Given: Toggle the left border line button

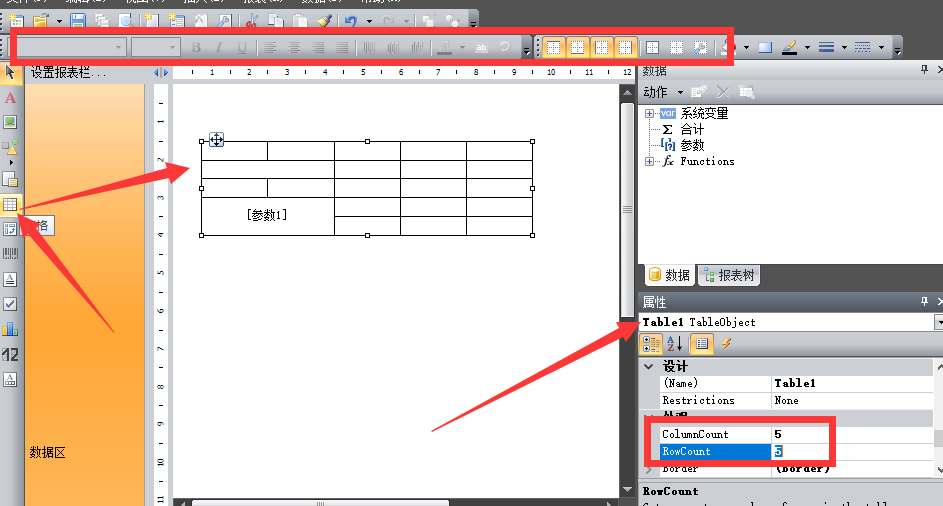Looking at the screenshot, I should tap(601, 47).
